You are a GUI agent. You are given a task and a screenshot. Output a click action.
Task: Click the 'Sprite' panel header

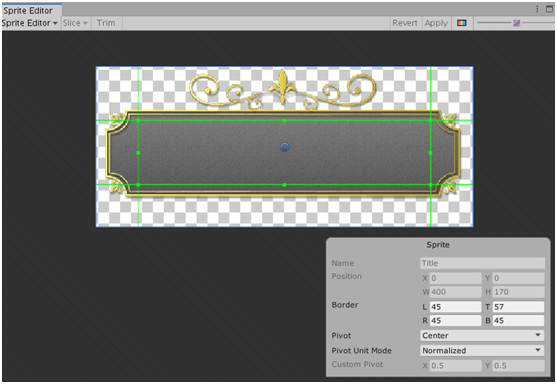coord(438,245)
